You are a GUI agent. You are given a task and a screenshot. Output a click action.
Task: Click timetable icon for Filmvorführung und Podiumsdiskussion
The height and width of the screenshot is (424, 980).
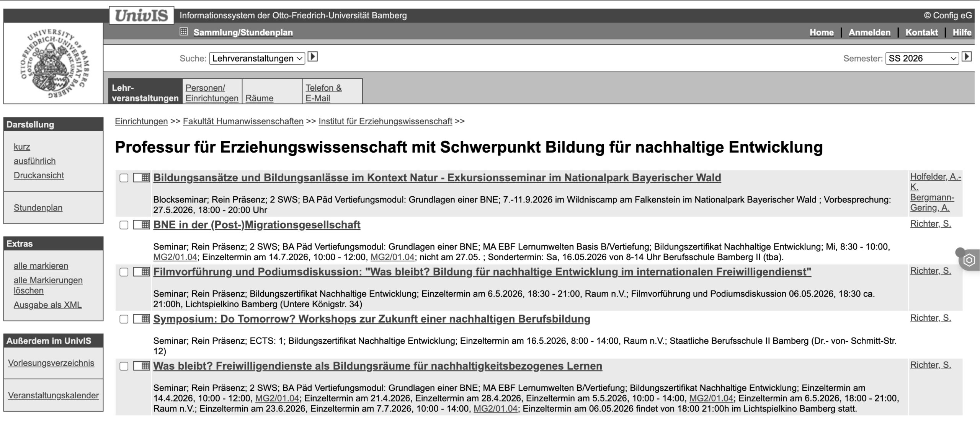(141, 272)
